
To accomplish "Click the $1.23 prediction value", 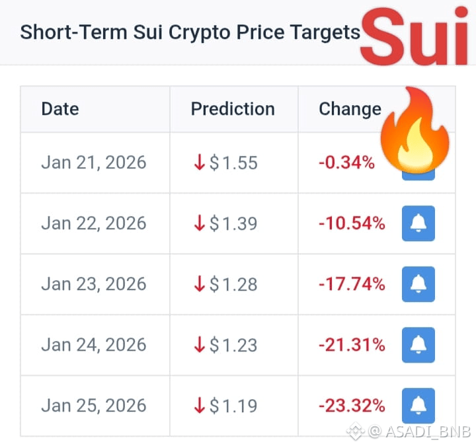I will 233,344.
